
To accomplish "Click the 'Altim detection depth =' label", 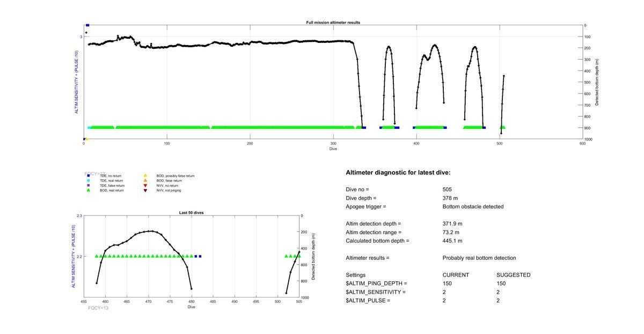I will [x=373, y=224].
